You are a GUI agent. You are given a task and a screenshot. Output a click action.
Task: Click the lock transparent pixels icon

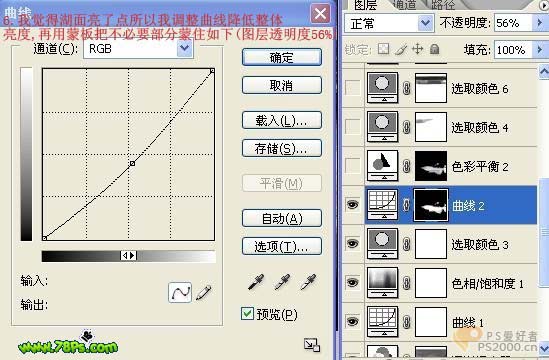pyautogui.click(x=383, y=49)
